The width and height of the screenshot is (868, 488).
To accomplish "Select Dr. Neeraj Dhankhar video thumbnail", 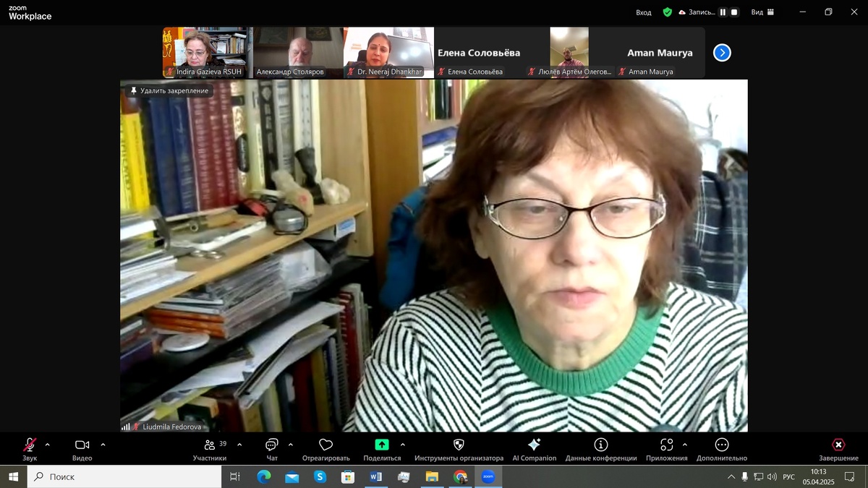I will 388,53.
